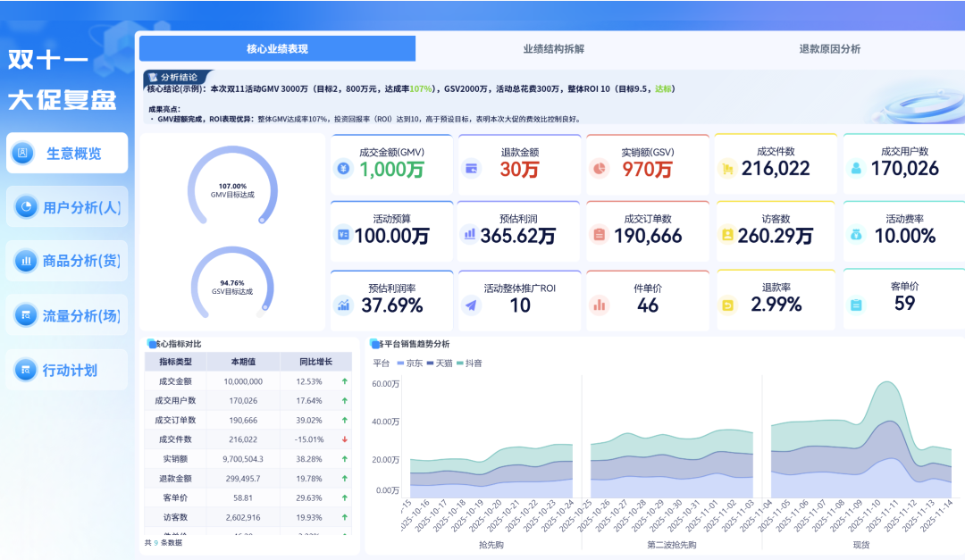Click the 成交件数 cart icon
The width and height of the screenshot is (965, 560).
click(x=727, y=168)
